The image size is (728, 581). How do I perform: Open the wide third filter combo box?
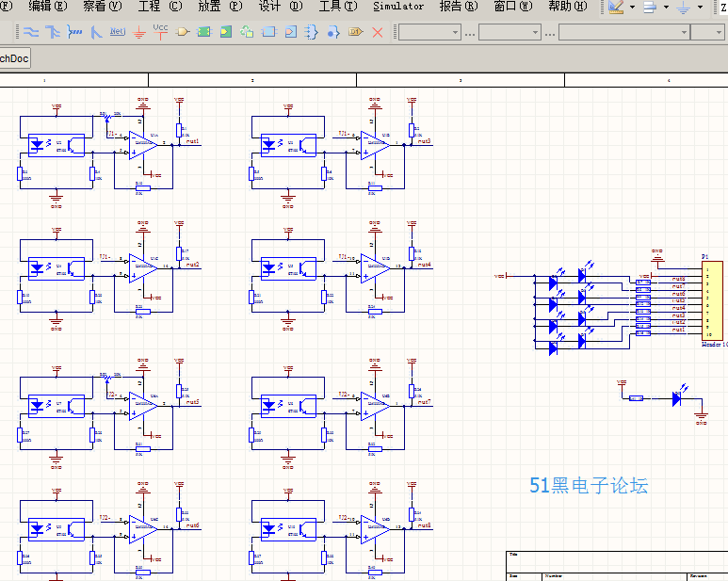pyautogui.click(x=624, y=32)
